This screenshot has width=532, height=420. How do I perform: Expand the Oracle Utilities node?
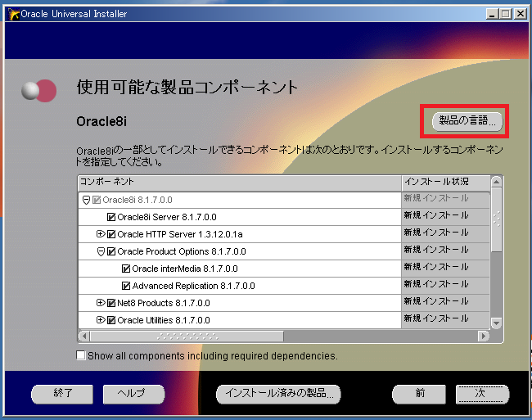101,320
